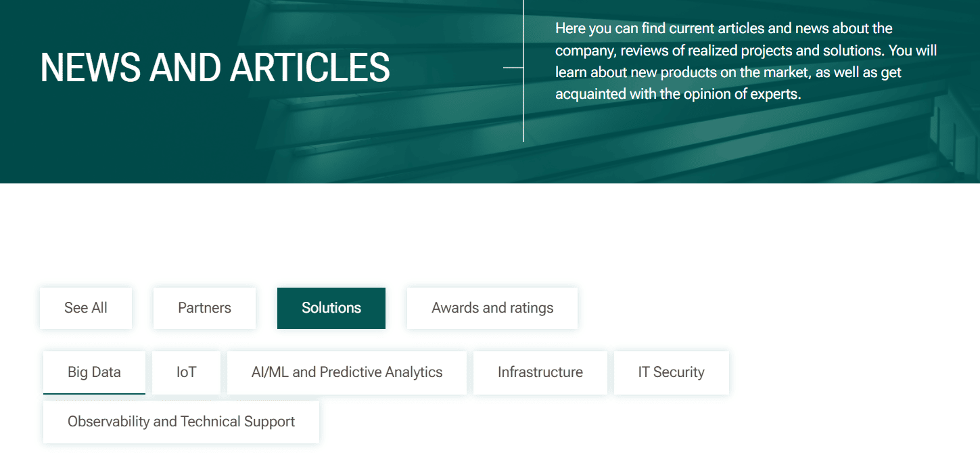
Task: Open the Infrastructure subcategory
Action: [x=540, y=372]
